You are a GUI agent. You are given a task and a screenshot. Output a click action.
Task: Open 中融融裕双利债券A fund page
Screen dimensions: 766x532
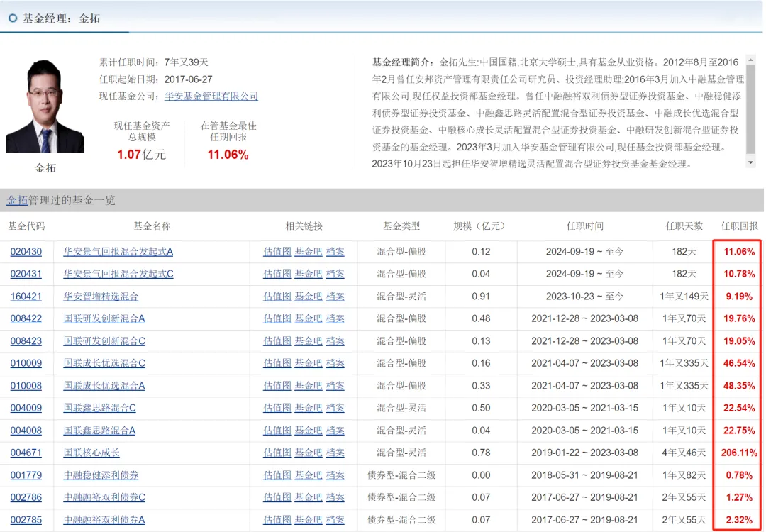tap(104, 520)
